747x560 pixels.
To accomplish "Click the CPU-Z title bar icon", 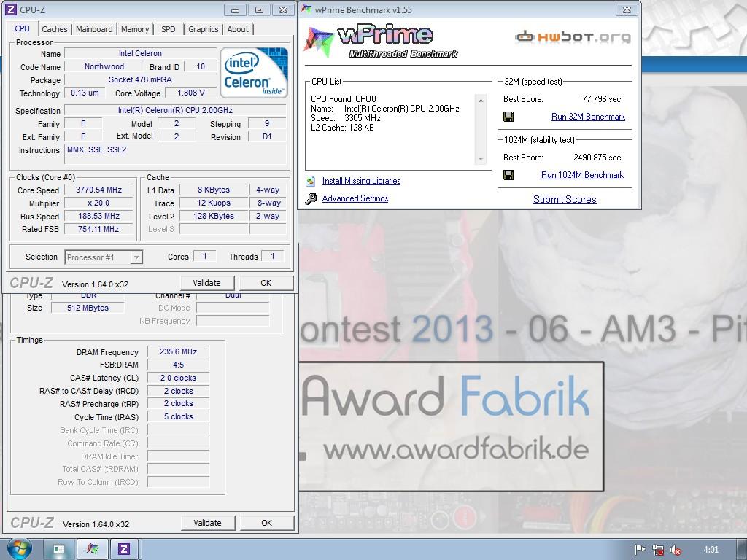I will [11, 9].
